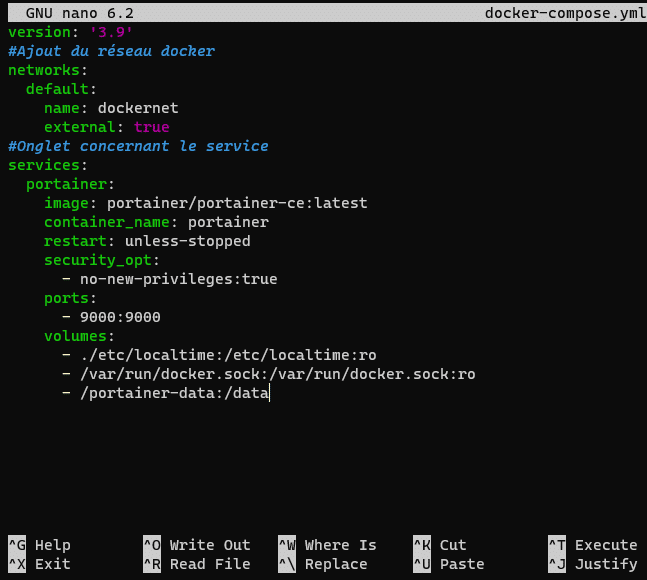
Task: Click the docker-compose.yml filename in title bar
Action: pyautogui.click(x=565, y=13)
